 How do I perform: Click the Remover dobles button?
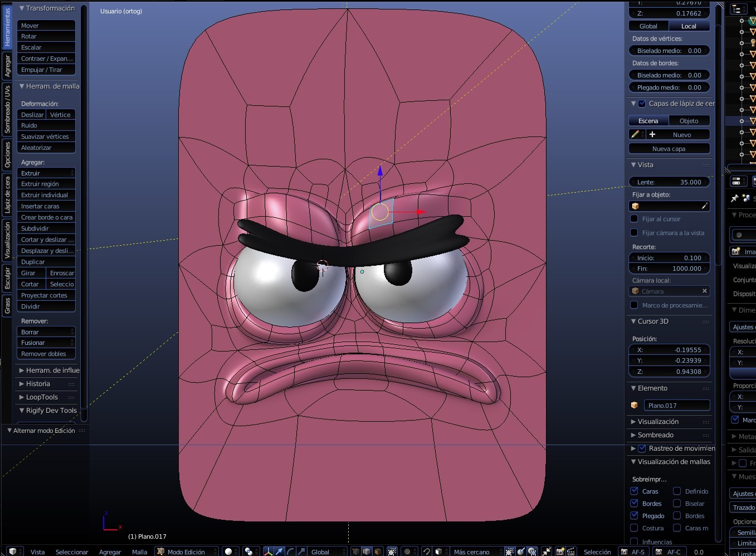pos(46,354)
